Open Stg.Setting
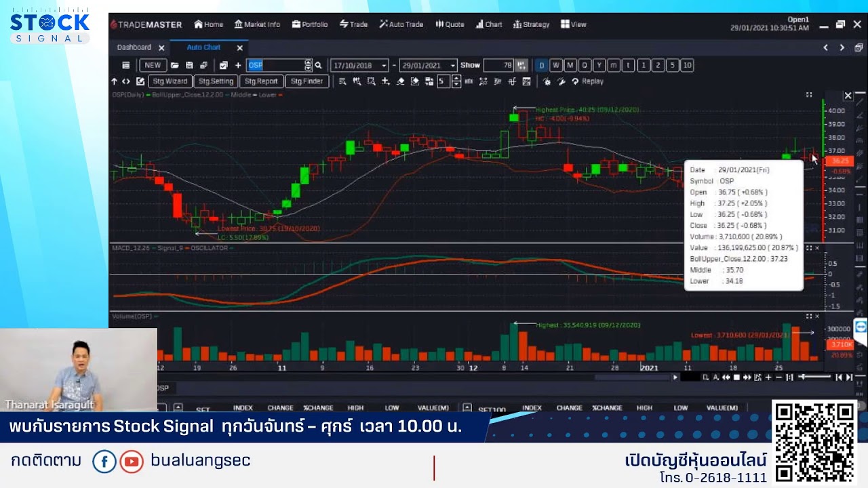This screenshot has height=488, width=868. click(x=216, y=81)
